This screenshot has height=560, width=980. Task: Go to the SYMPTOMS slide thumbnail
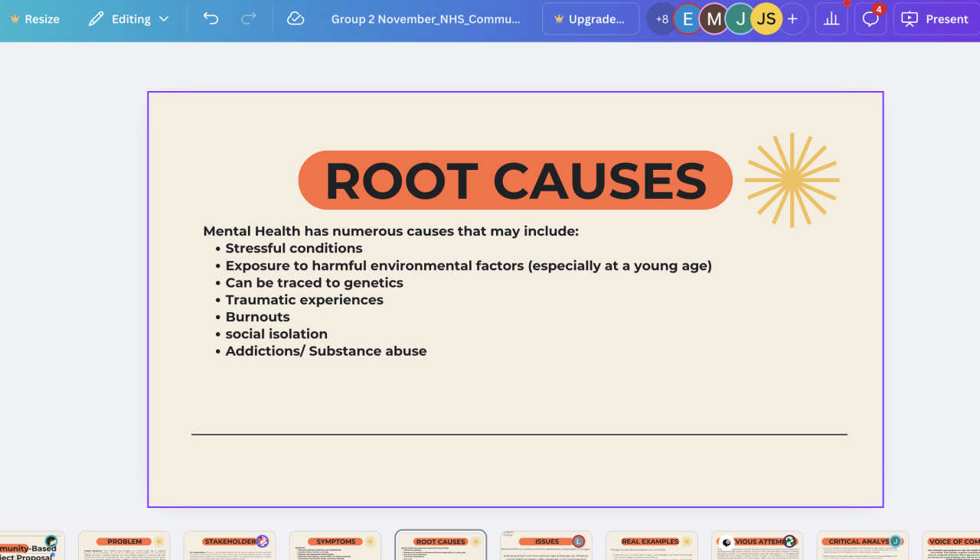click(x=335, y=545)
